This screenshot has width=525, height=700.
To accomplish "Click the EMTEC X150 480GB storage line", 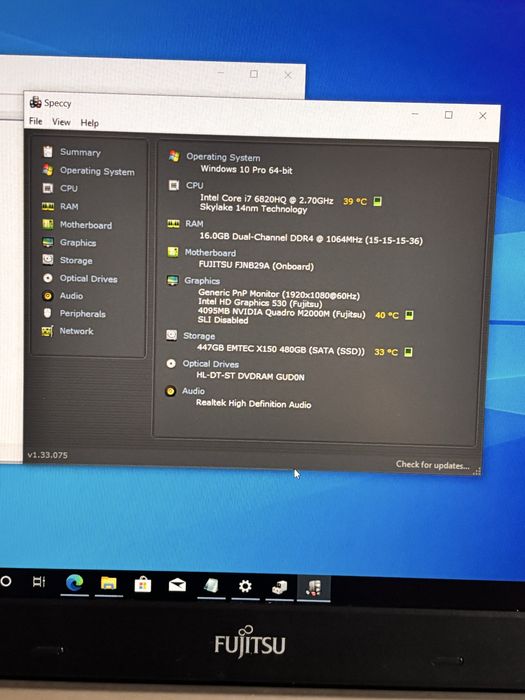I will (281, 350).
